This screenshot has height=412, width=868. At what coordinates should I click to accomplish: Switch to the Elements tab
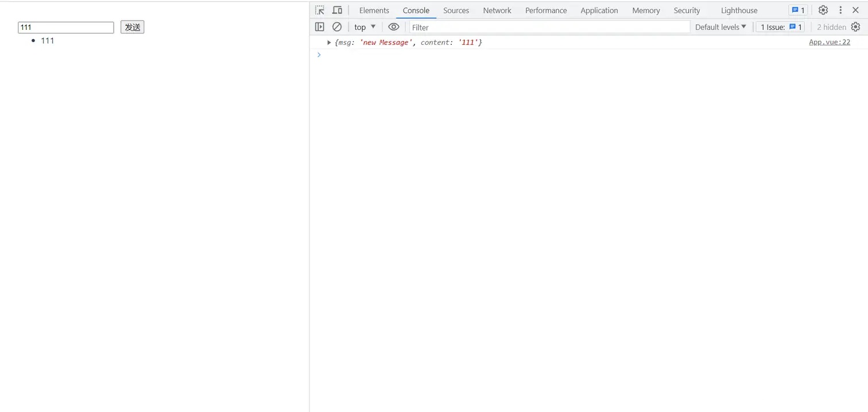[x=374, y=10]
